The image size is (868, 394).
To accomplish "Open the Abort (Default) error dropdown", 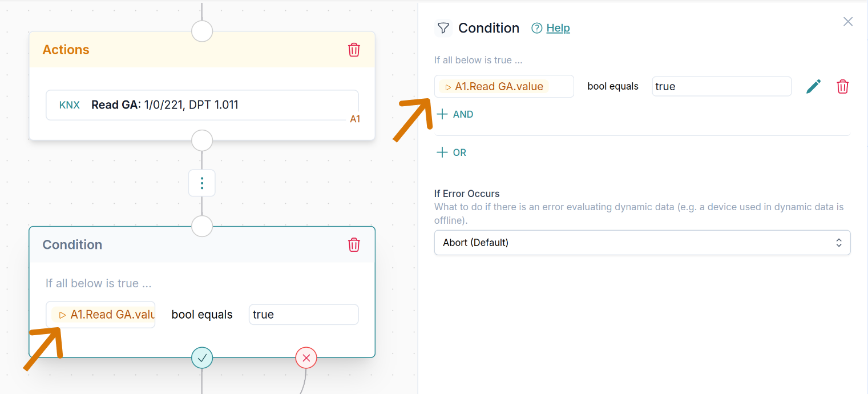I will (x=642, y=243).
